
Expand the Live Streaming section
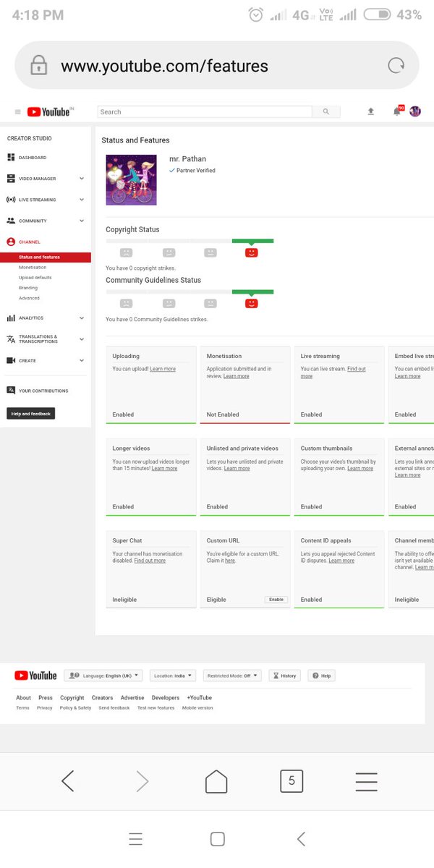click(x=82, y=200)
